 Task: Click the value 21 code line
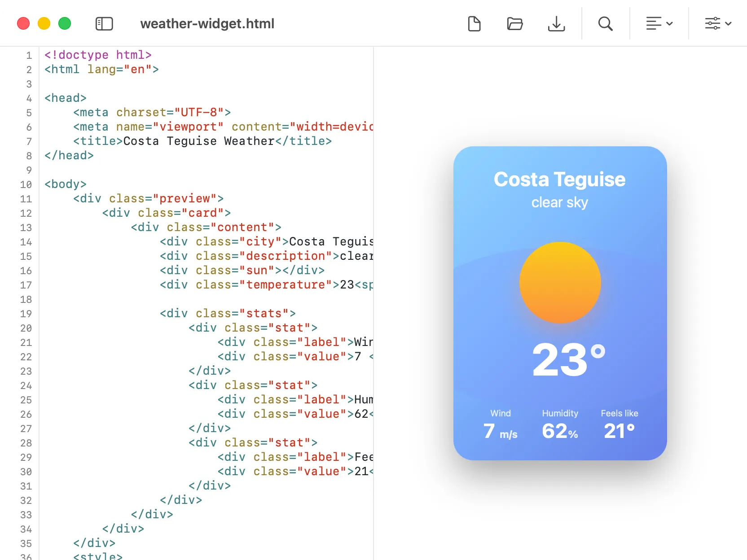click(295, 471)
